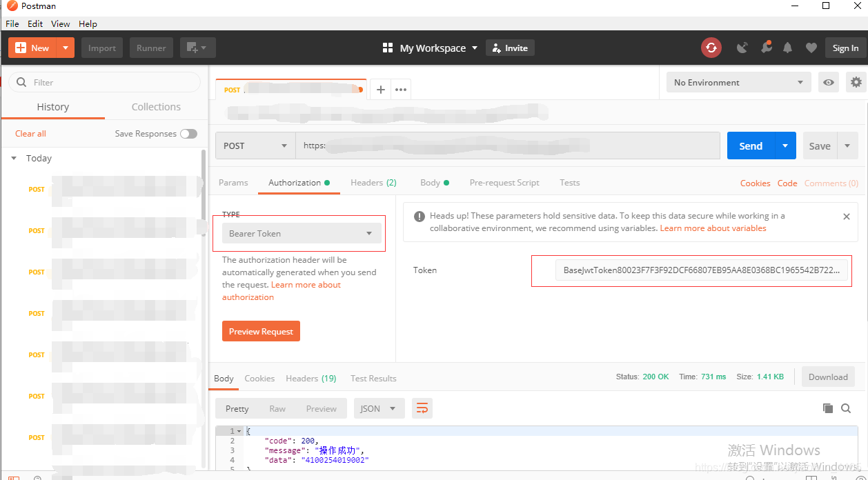This screenshot has height=480, width=868.
Task: Open the View menu
Action: (x=61, y=23)
